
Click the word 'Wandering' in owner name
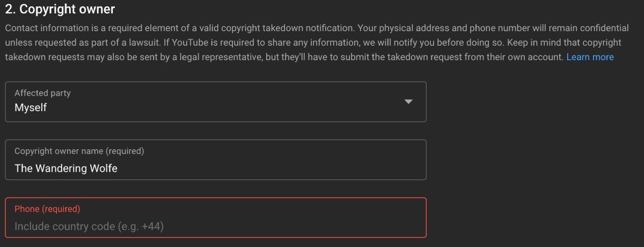(60, 168)
